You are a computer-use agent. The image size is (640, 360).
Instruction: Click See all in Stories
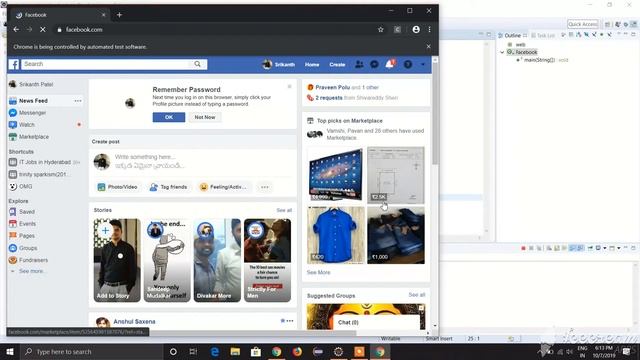point(284,210)
